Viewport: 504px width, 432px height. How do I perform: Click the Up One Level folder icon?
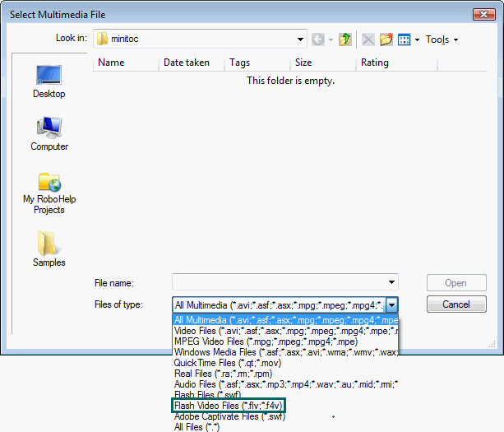coord(347,39)
